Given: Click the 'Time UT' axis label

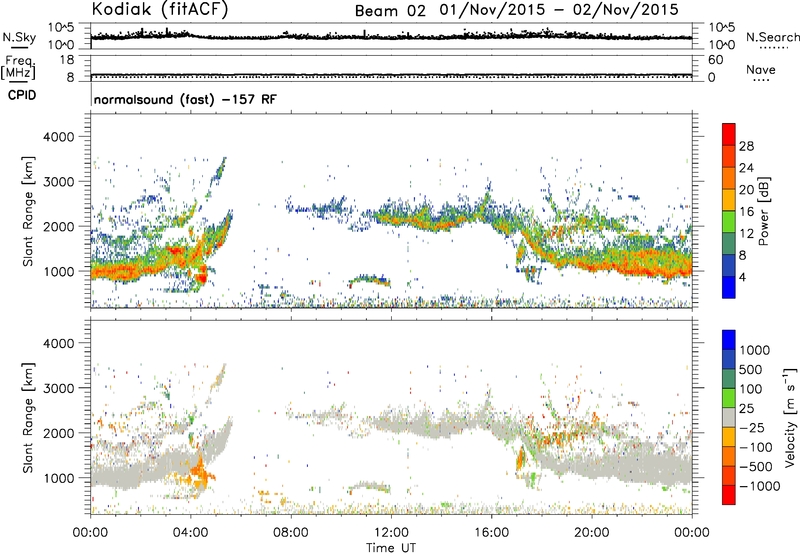Looking at the screenshot, I should click(391, 547).
